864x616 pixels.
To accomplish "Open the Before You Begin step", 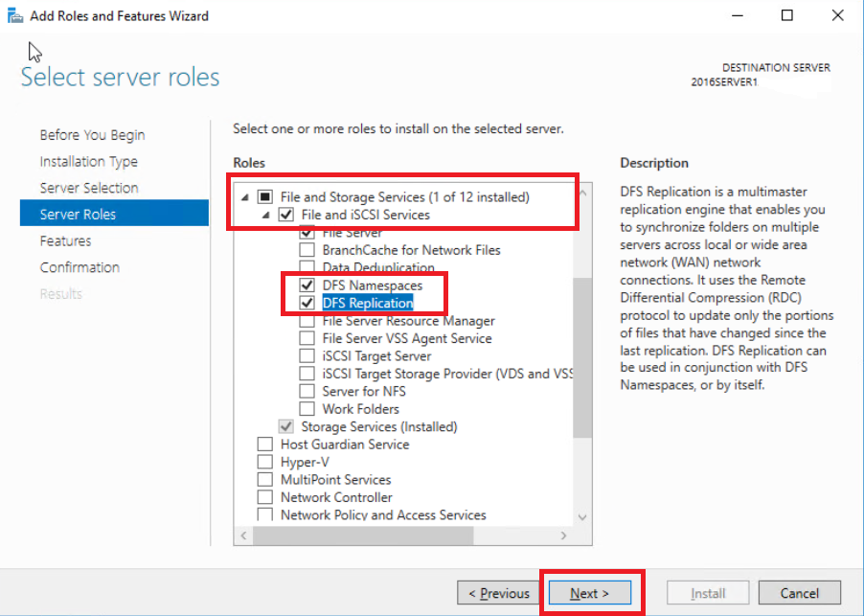I will 92,135.
